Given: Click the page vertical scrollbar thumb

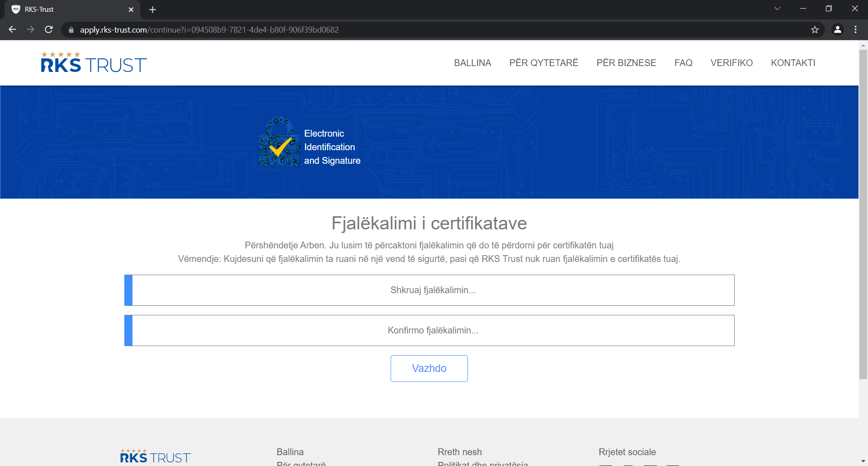Looking at the screenshot, I should pyautogui.click(x=863, y=214).
